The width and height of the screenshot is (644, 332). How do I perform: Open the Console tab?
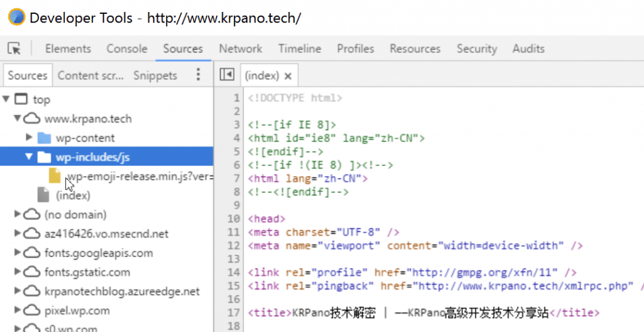(126, 49)
